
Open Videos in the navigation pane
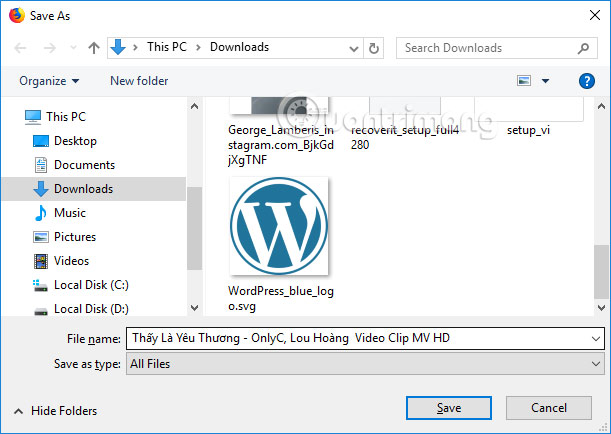tap(71, 261)
